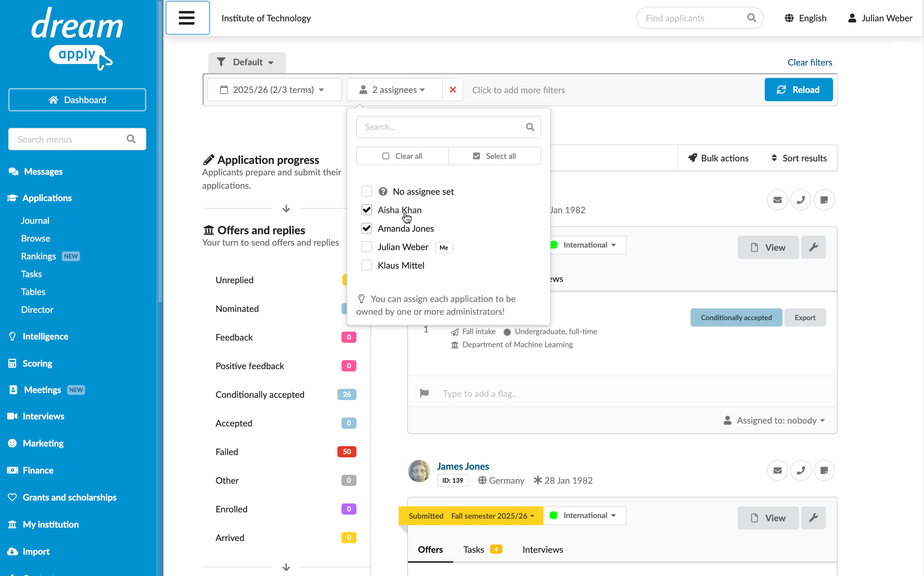Click the down arrow below the Arrived status
The image size is (924, 576).
[286, 567]
